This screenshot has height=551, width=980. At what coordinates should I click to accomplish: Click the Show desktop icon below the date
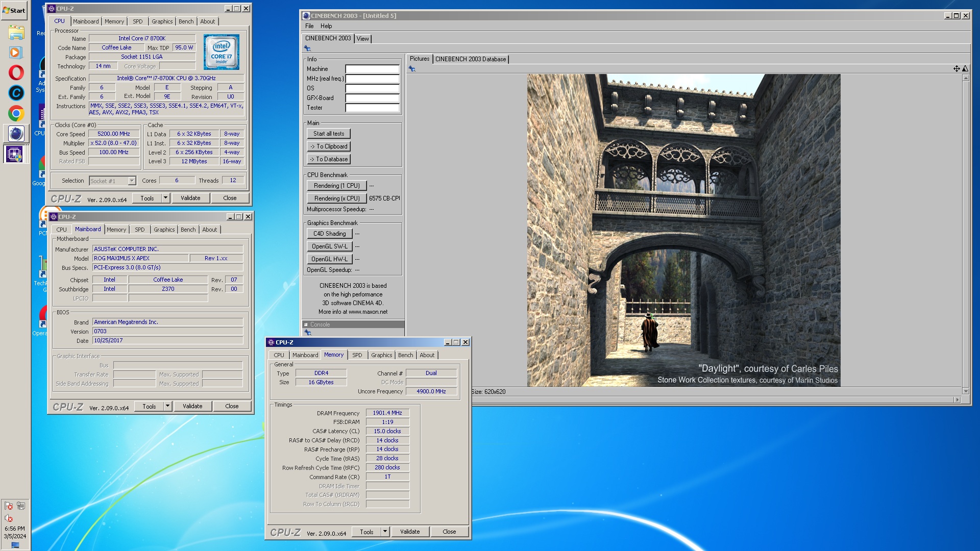tap(15, 545)
